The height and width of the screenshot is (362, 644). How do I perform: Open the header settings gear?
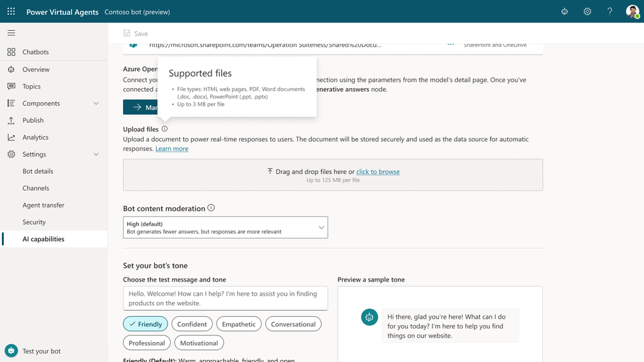587,12
